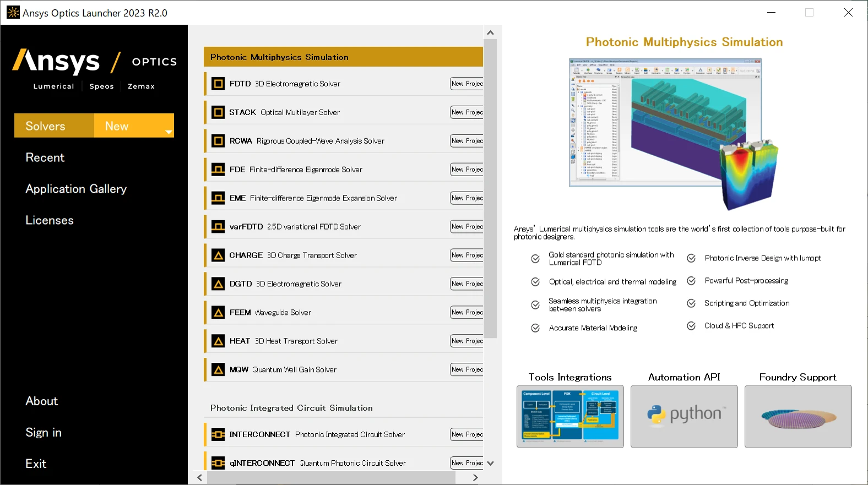Create New Project for DGTD
Screen dimensions: 868x485
coord(466,284)
